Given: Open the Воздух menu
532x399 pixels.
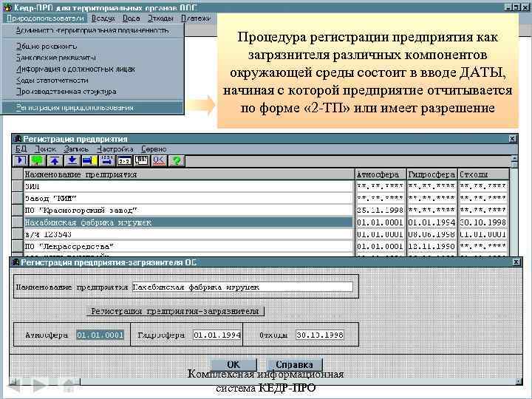Looking at the screenshot, I should point(103,18).
